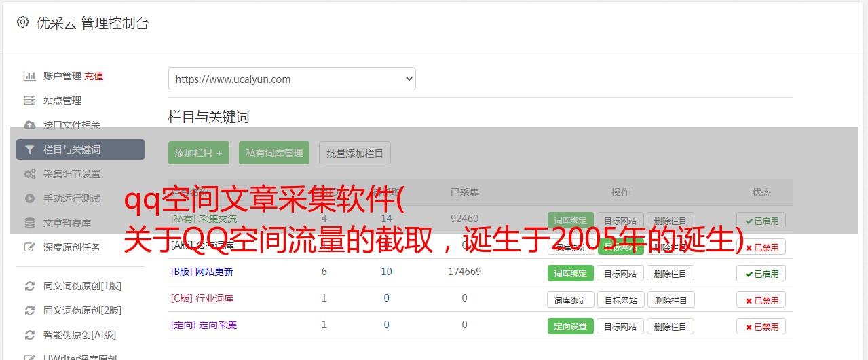
Task: Toggle 已禁用 status in the 公有词库 row
Action: (761, 247)
